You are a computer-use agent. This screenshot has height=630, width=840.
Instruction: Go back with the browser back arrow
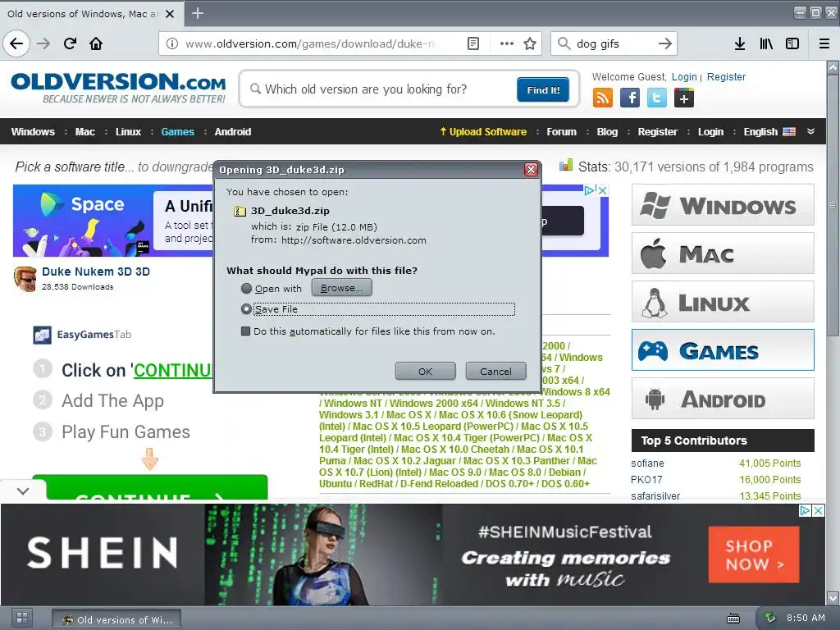pos(16,43)
